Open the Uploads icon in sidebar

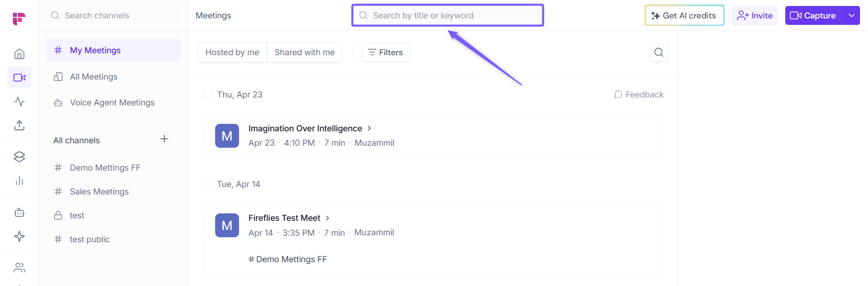pyautogui.click(x=19, y=125)
